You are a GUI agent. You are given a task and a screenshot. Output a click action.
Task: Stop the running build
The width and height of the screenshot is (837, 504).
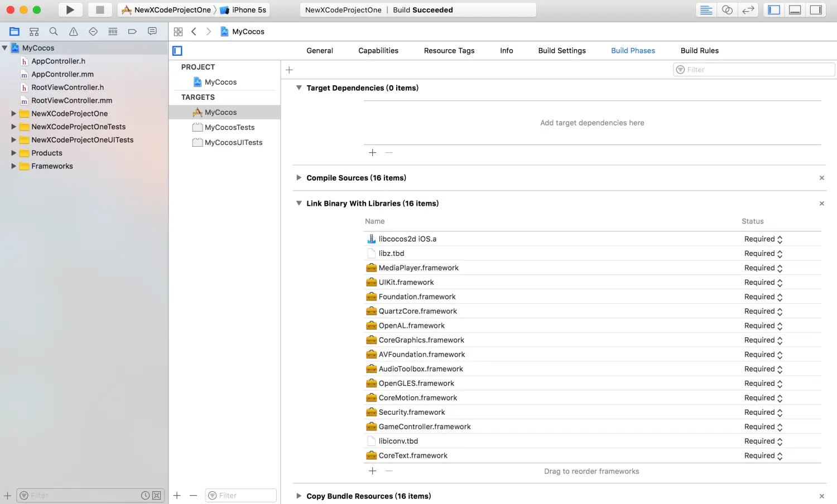[x=100, y=10]
